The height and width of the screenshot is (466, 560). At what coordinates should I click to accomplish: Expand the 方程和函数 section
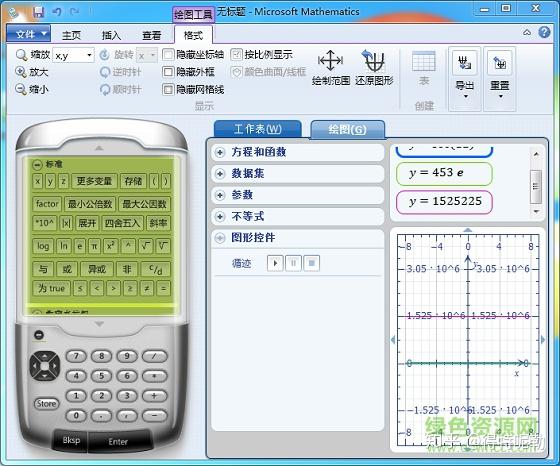click(x=220, y=152)
